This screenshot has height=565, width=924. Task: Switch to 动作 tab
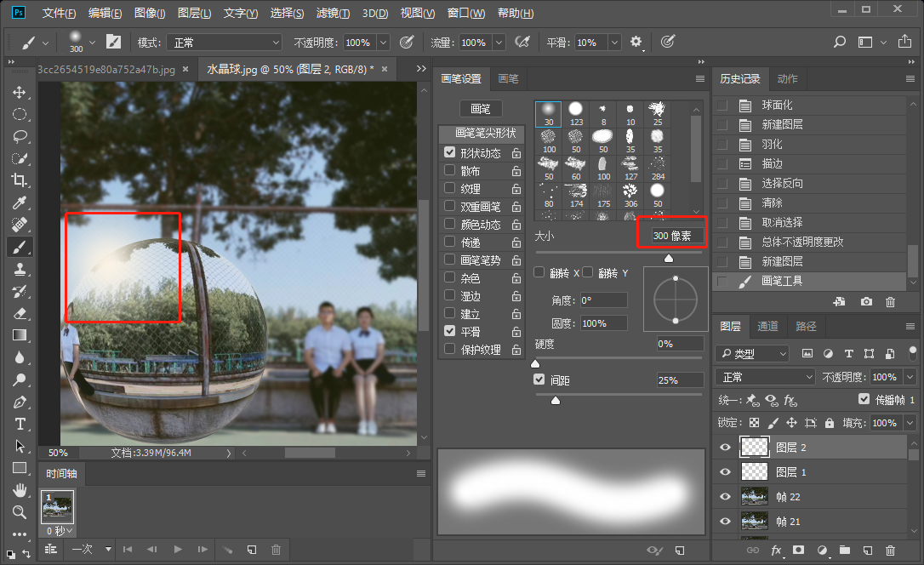787,79
